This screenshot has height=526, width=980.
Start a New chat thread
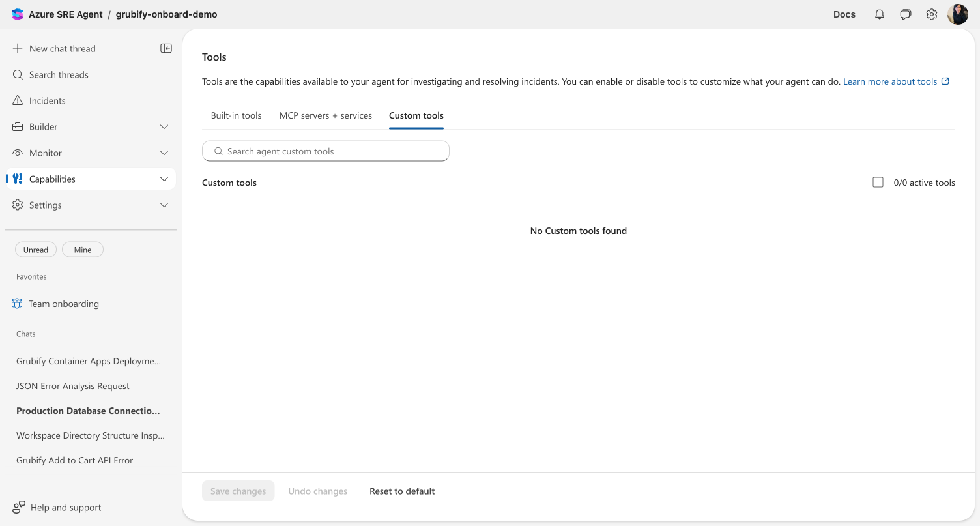click(63, 48)
